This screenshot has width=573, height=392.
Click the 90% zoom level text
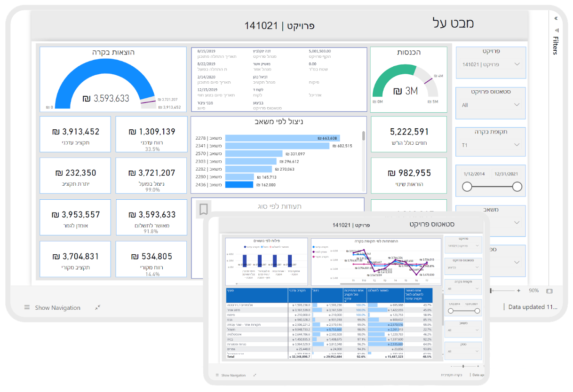[x=533, y=290]
